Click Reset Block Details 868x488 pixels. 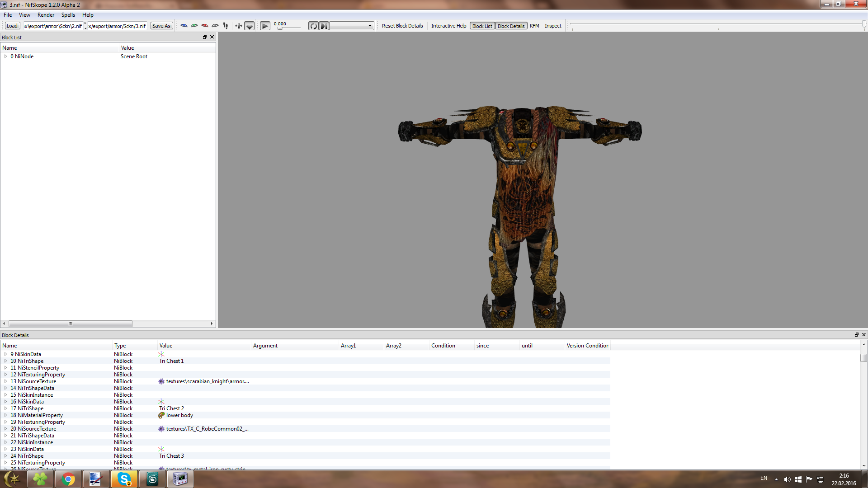tap(402, 26)
